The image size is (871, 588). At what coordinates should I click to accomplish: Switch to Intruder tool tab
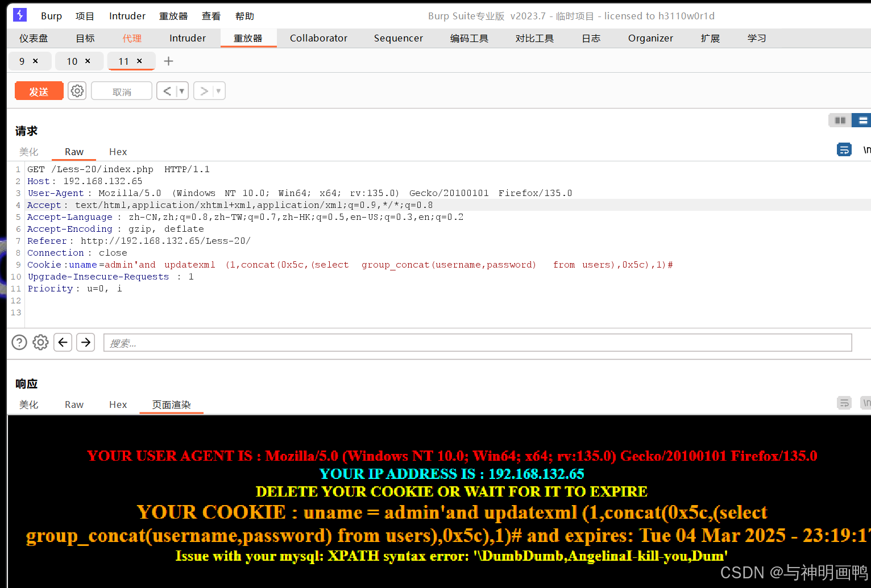[x=188, y=38]
